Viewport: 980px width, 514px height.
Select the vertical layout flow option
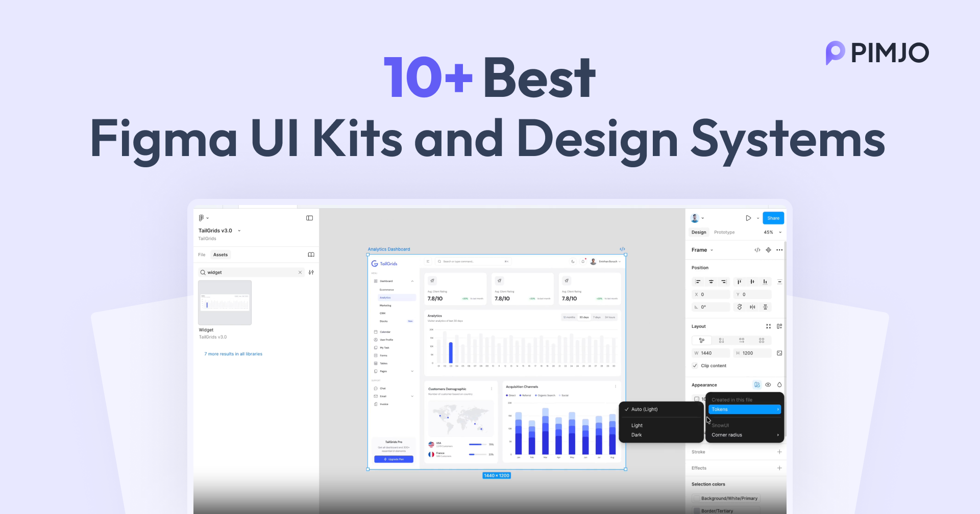coord(721,340)
